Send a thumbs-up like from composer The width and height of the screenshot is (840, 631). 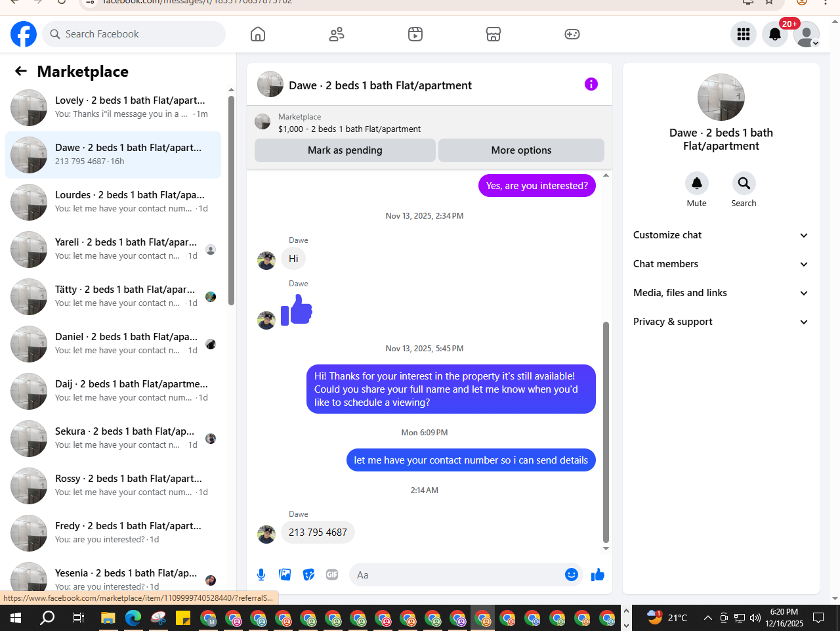(598, 575)
